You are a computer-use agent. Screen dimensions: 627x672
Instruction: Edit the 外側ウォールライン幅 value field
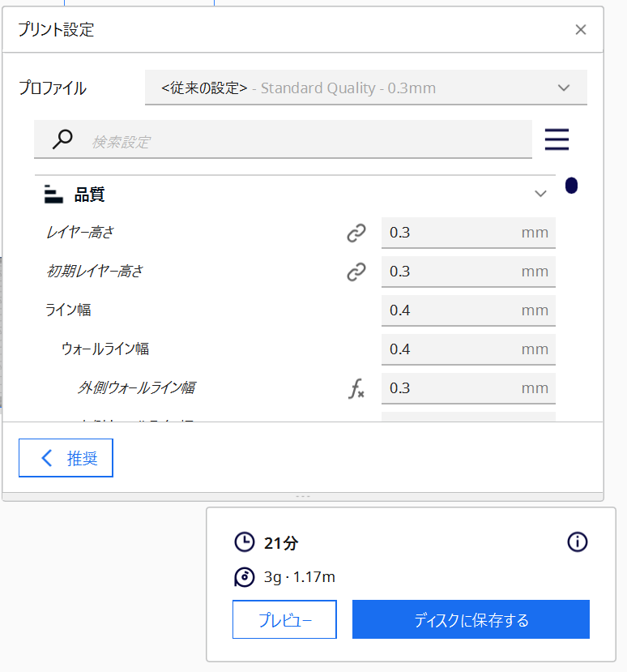(468, 388)
